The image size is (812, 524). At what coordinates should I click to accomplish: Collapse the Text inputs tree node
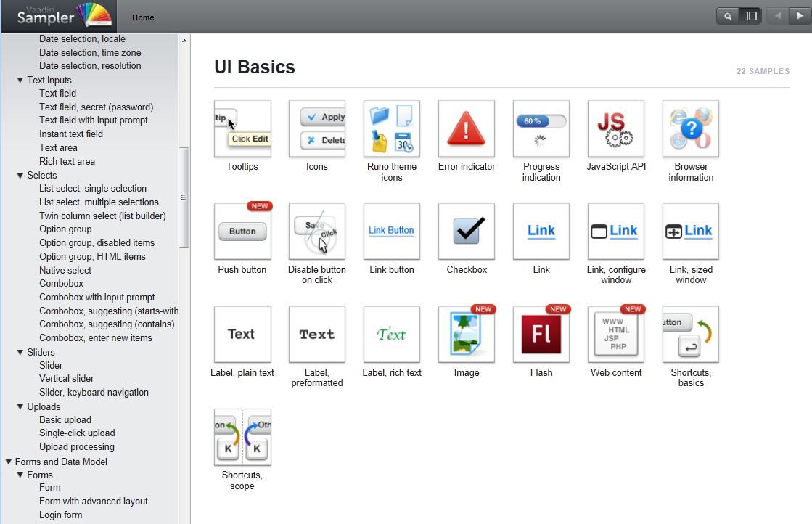tap(20, 81)
